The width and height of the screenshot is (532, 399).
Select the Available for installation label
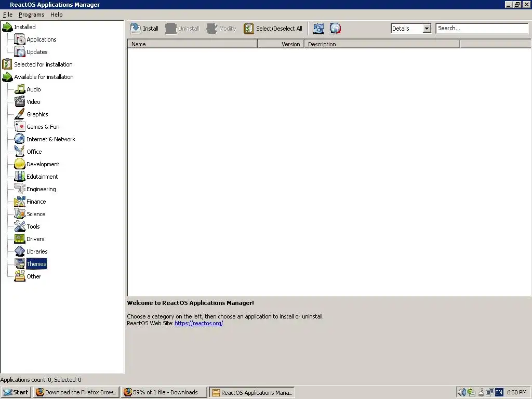pos(44,77)
